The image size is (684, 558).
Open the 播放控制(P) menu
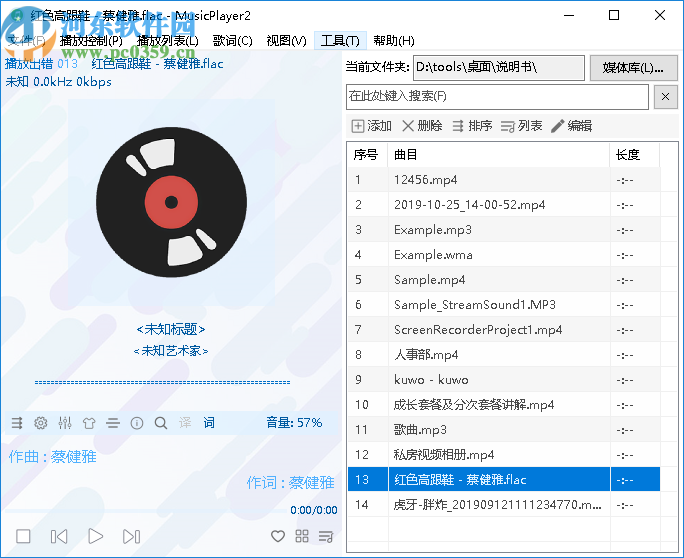coord(91,41)
